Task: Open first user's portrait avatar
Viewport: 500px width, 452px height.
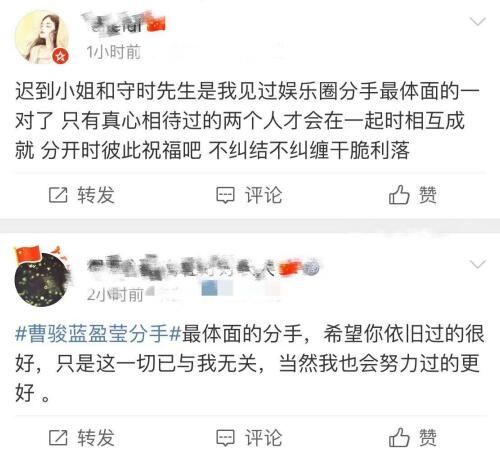Action: [x=42, y=37]
